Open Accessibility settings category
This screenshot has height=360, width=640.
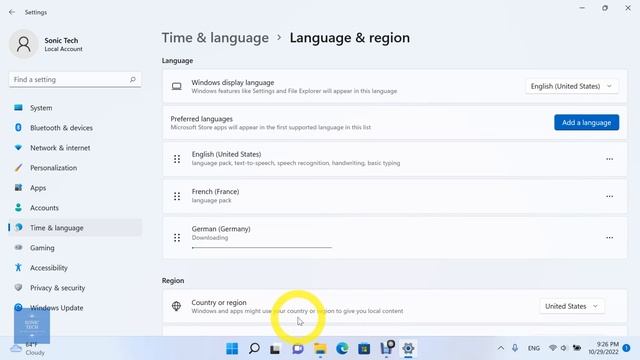point(75,268)
